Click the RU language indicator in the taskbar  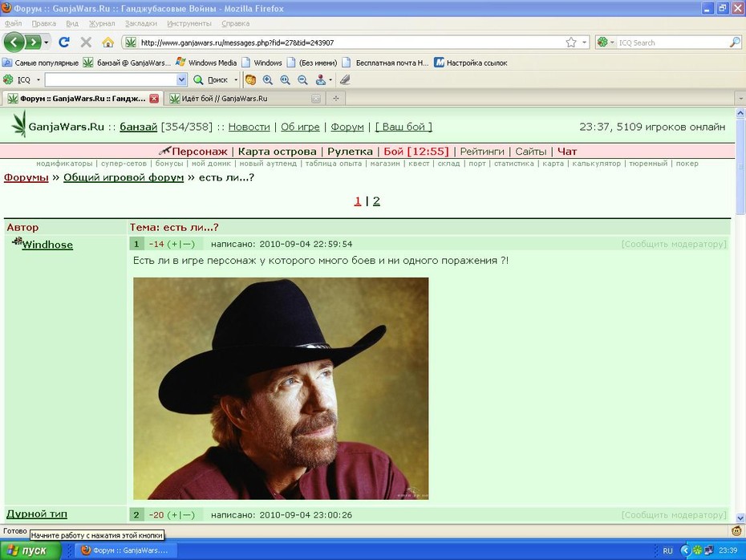click(667, 550)
